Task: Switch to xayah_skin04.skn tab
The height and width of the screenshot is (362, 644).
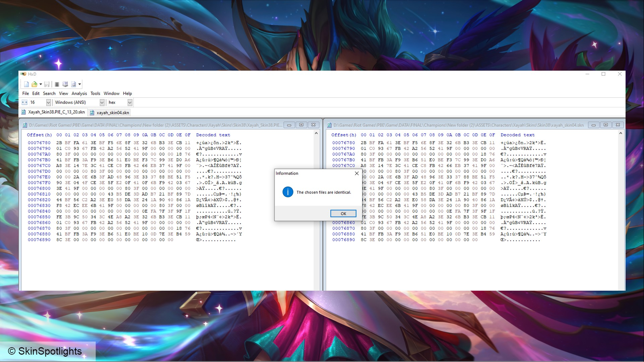Action: [109, 113]
